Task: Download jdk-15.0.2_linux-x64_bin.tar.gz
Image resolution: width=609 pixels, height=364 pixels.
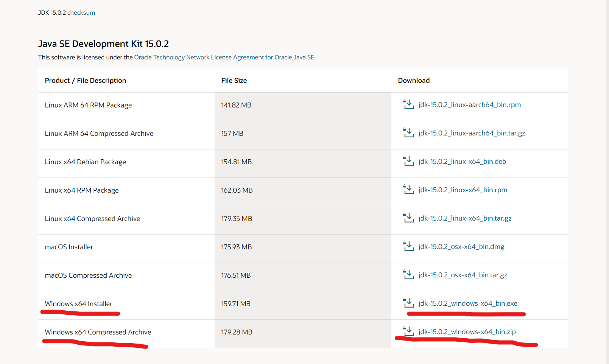Action: [x=465, y=218]
